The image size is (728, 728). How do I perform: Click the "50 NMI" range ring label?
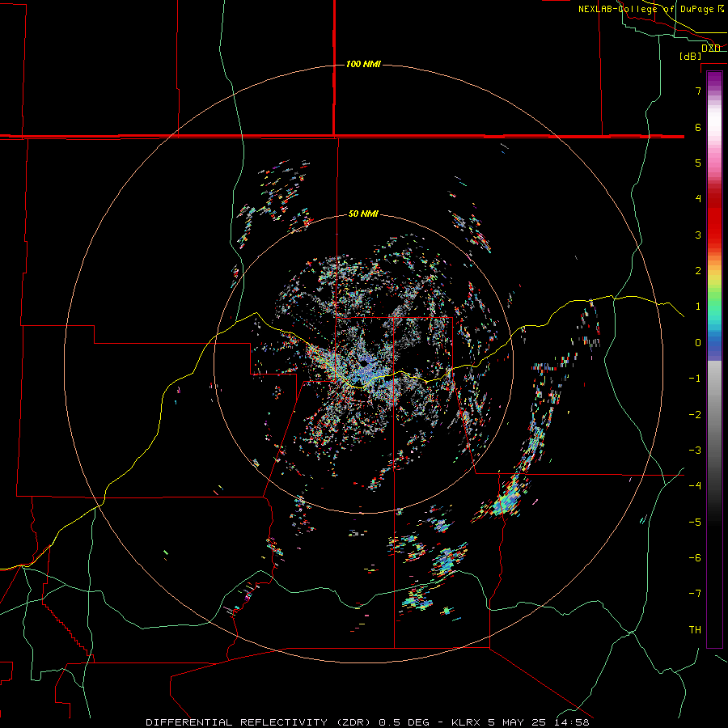[x=363, y=214]
